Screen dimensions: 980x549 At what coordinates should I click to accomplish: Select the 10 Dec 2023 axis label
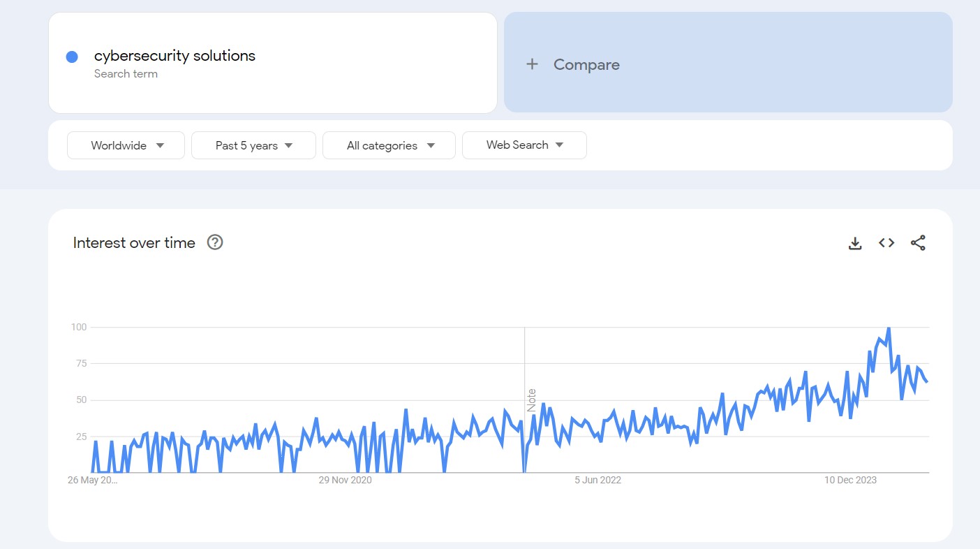pos(850,480)
